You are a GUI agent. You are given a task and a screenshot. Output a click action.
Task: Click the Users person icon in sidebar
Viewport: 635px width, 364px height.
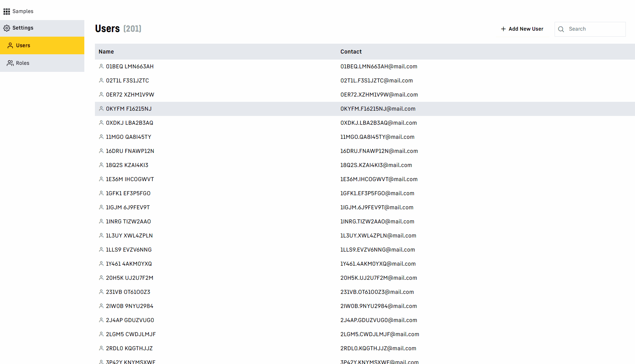click(10, 45)
